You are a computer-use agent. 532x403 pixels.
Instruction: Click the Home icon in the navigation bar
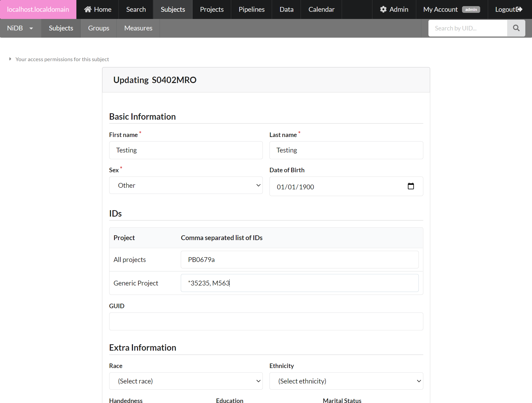(x=88, y=9)
